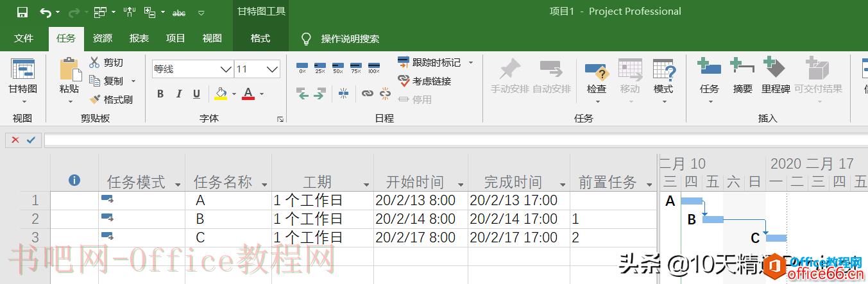Switch to the Report (报表) tab

(139, 38)
